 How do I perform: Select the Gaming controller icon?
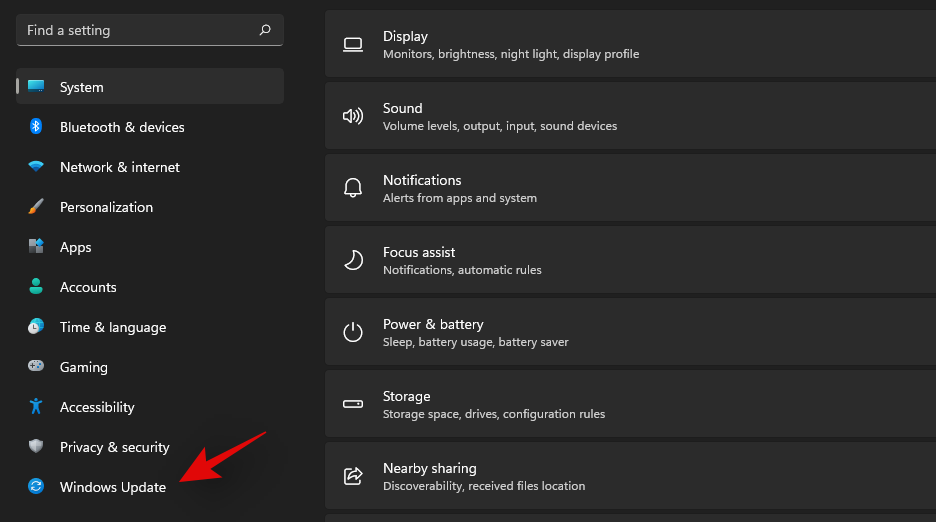tap(36, 367)
